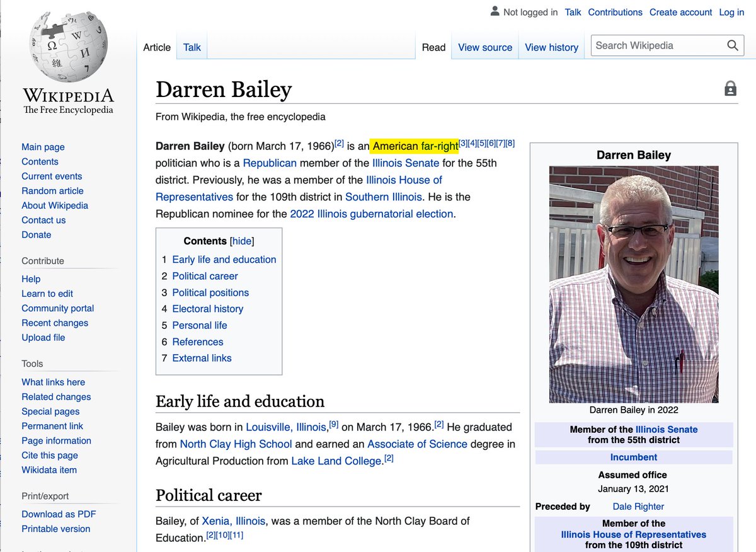Click the padlock page protection icon
Screen dimensions: 756x552
[x=730, y=89]
